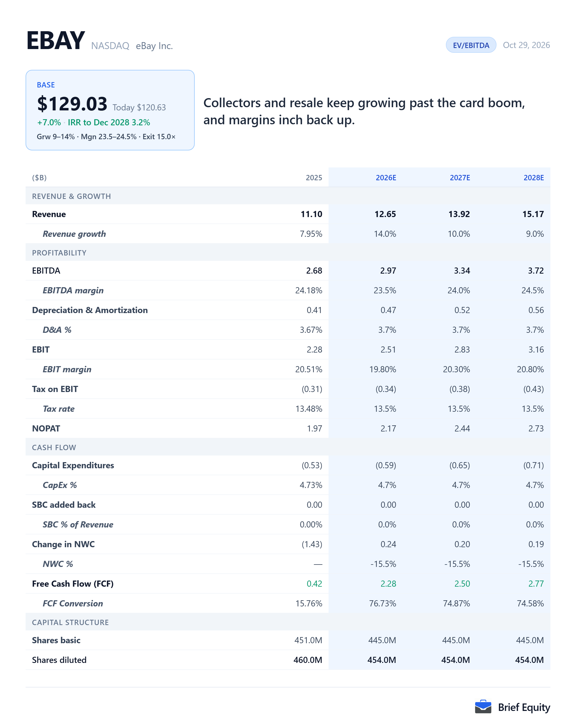Click the eBay Inc. company name
Screen dimensions: 576x728
click(x=154, y=46)
